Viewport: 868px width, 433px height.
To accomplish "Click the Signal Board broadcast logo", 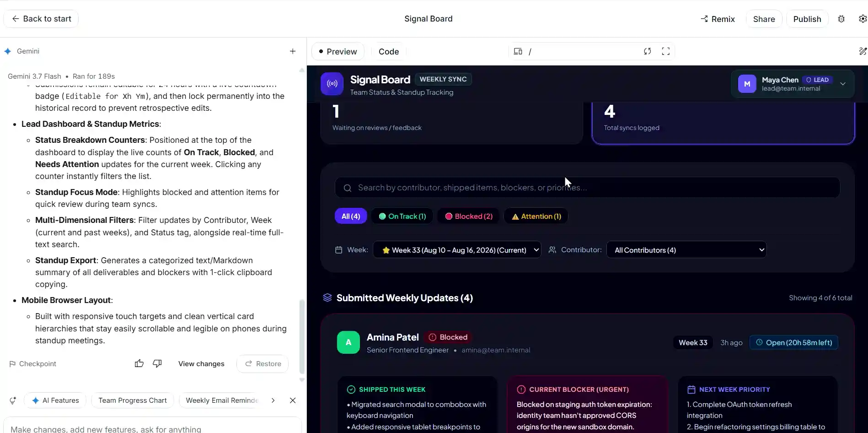I will click(332, 84).
